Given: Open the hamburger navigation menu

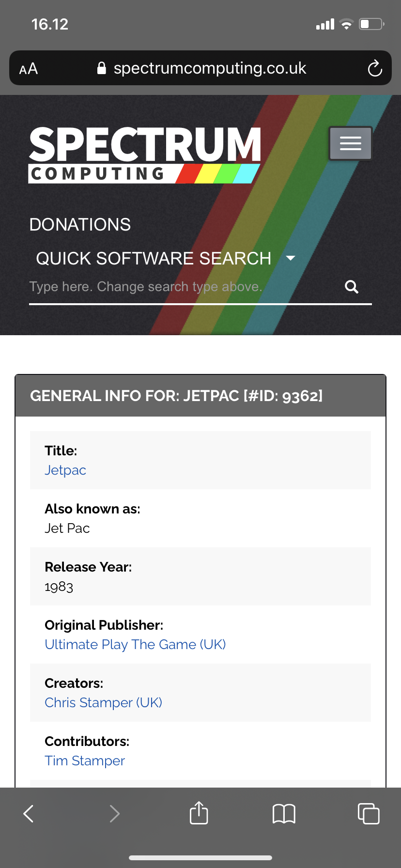Looking at the screenshot, I should pos(350,143).
